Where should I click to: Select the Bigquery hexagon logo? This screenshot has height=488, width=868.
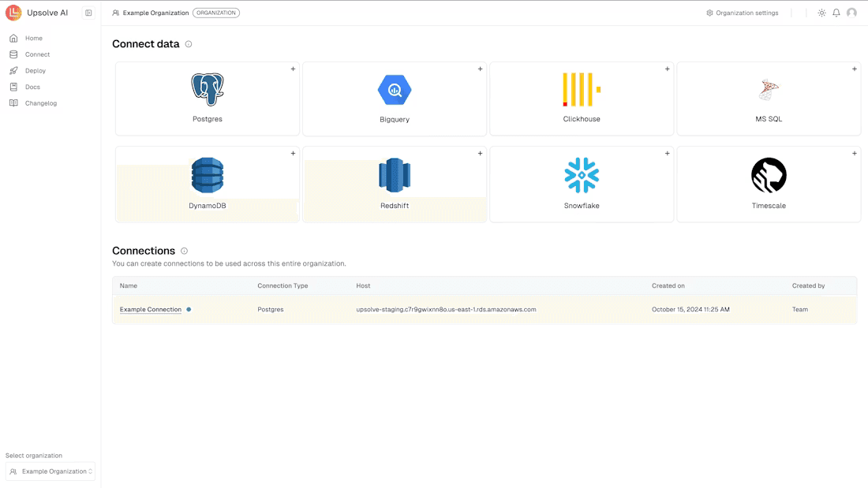(395, 90)
